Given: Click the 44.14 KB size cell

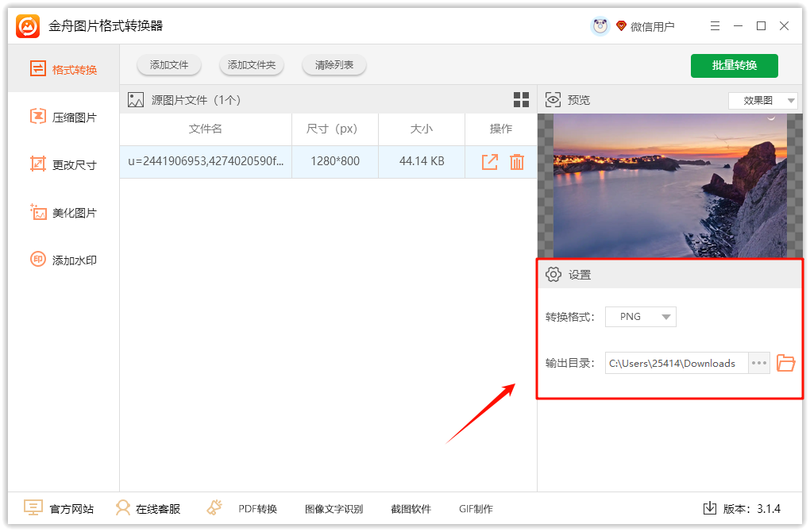Looking at the screenshot, I should pyautogui.click(x=422, y=161).
